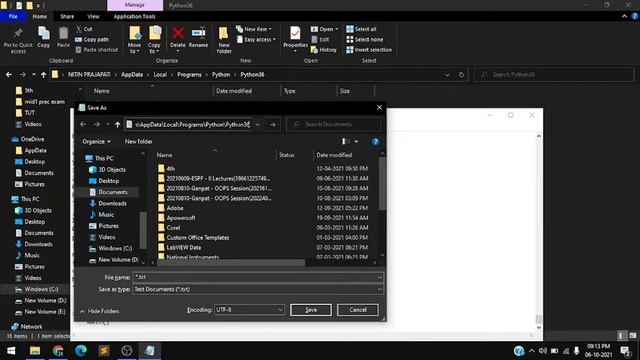Expand the New item dropdown
The image size is (640, 360).
coord(253,29)
